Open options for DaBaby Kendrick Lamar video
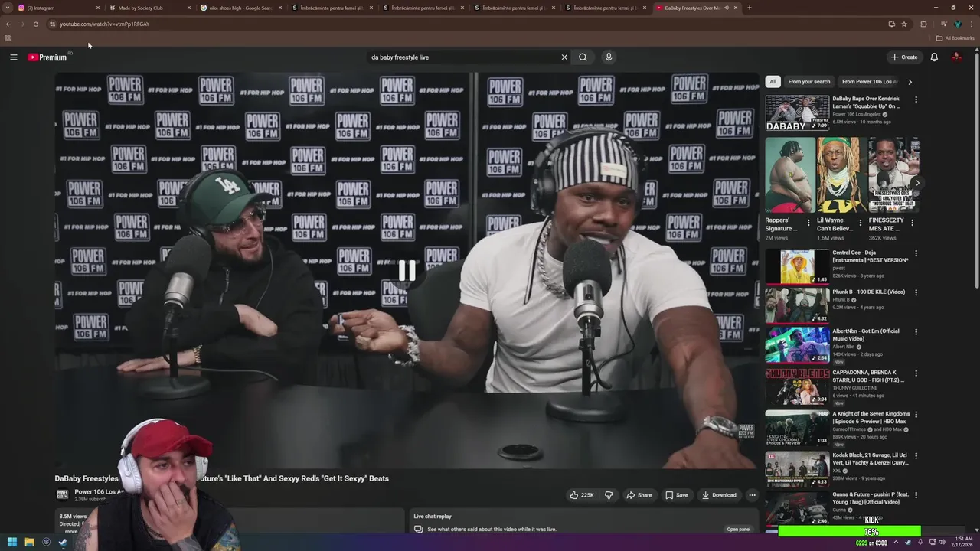 (916, 99)
